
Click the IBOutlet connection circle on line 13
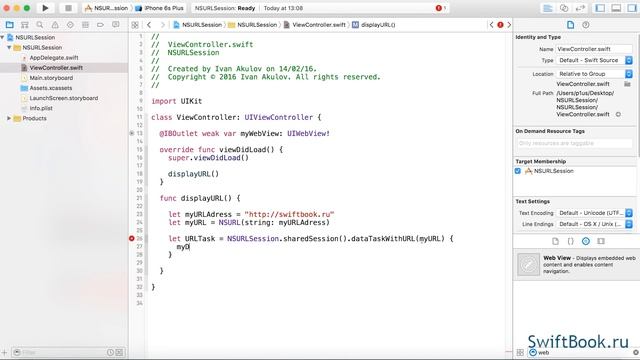click(131, 133)
